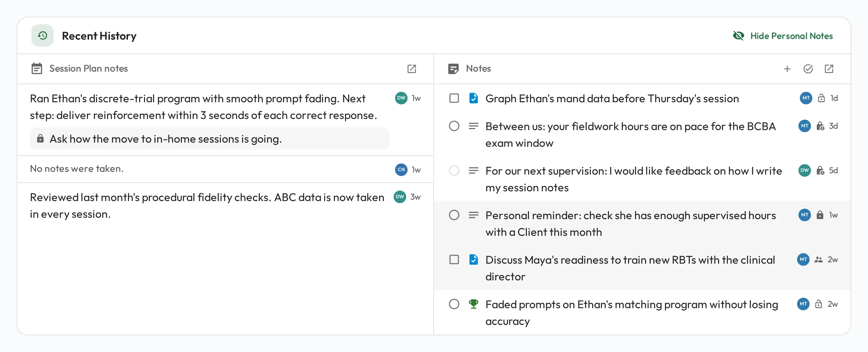Click lock icon on Personal reminder note
Screen dimensions: 868x352
tap(820, 215)
